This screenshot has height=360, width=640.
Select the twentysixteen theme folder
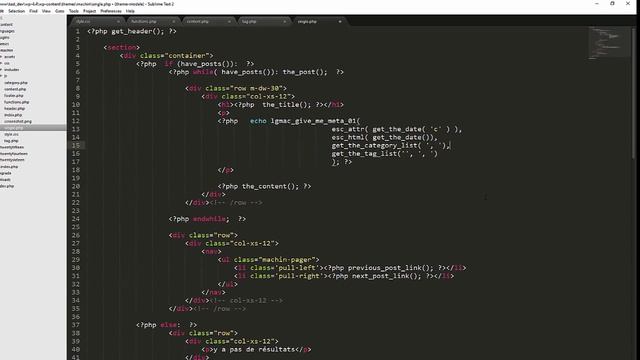(12, 160)
